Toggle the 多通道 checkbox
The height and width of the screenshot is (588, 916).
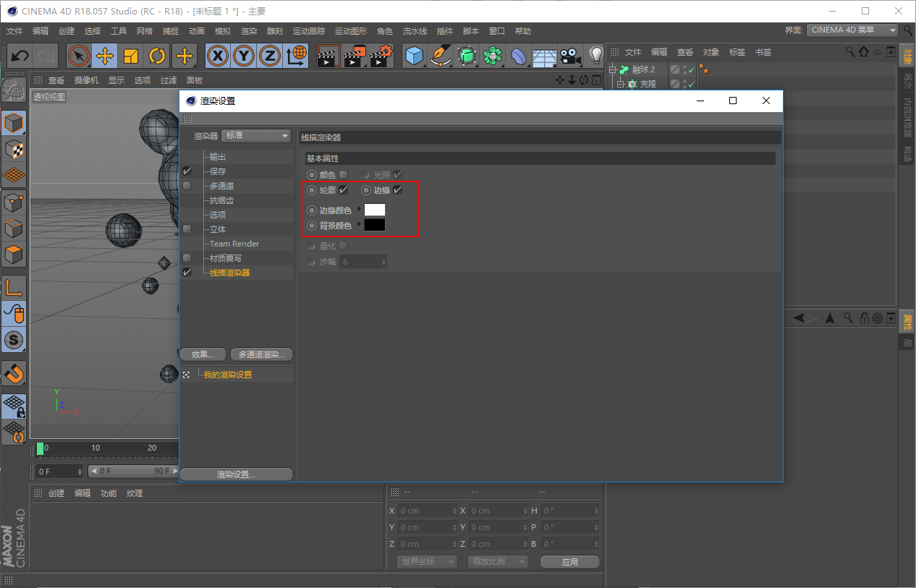(187, 186)
